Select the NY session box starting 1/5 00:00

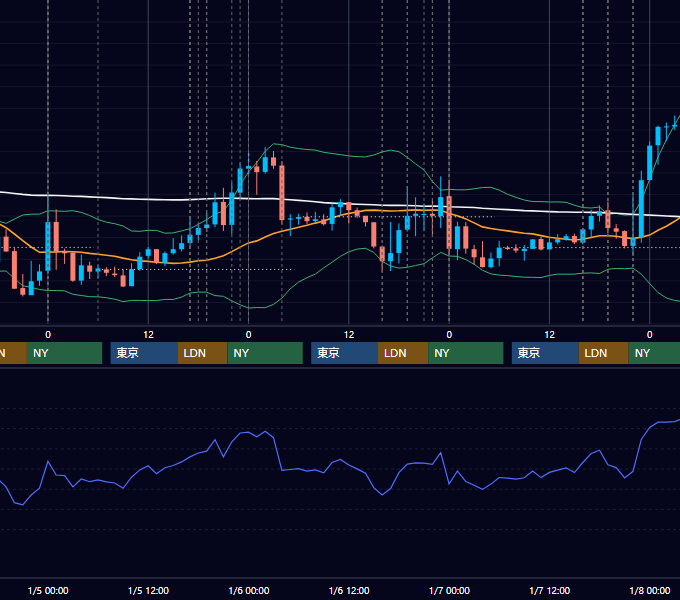[64, 353]
